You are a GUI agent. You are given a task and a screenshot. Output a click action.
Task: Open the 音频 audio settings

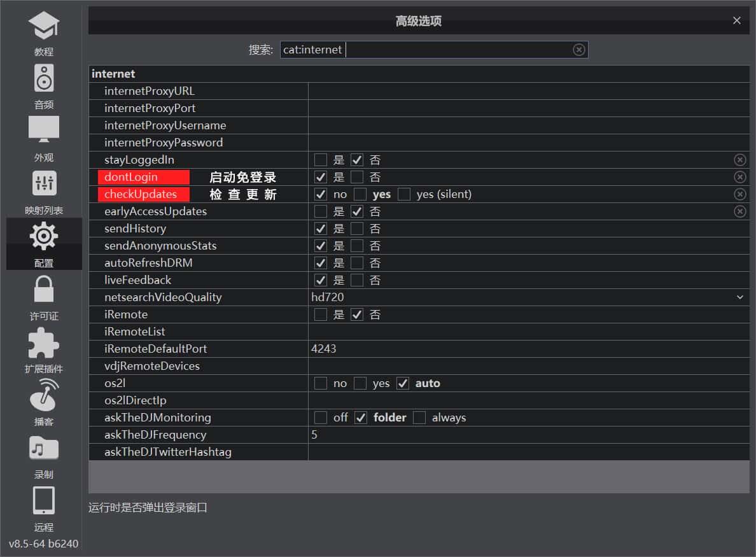click(44, 86)
